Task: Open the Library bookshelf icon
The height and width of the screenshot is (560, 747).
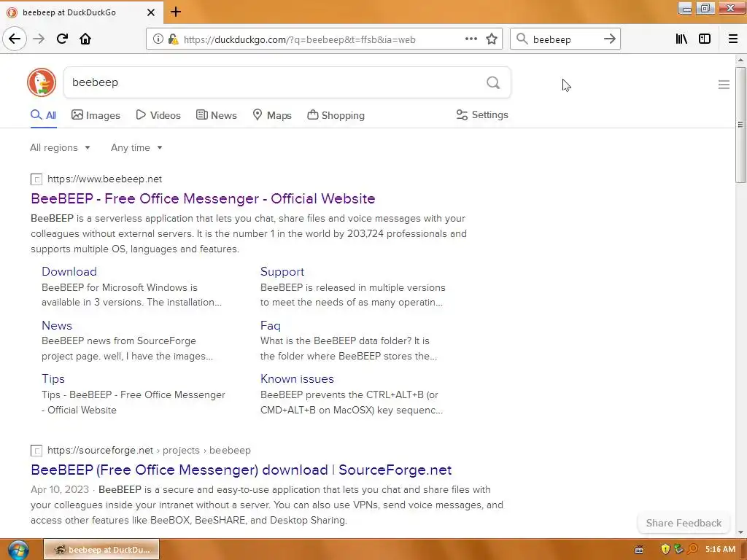Action: (x=681, y=39)
